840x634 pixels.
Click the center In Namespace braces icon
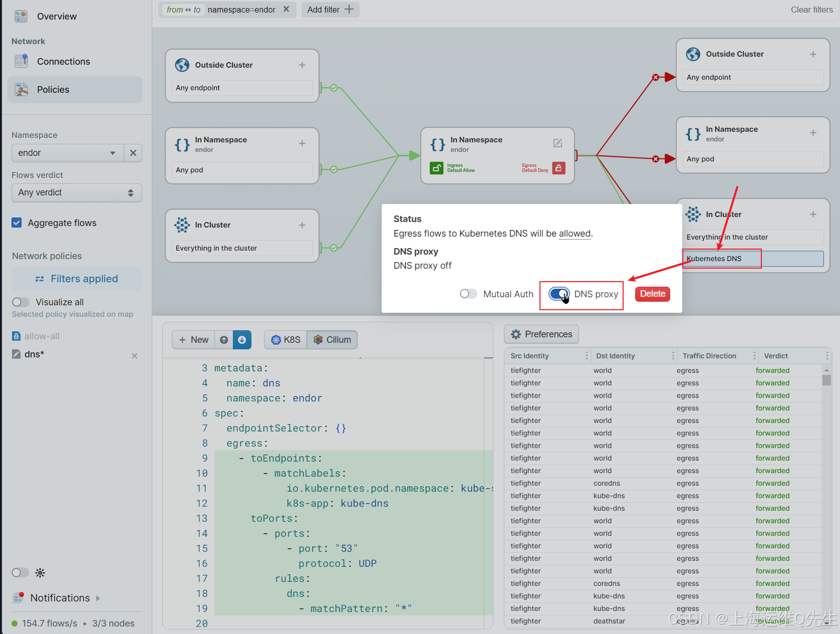point(437,144)
